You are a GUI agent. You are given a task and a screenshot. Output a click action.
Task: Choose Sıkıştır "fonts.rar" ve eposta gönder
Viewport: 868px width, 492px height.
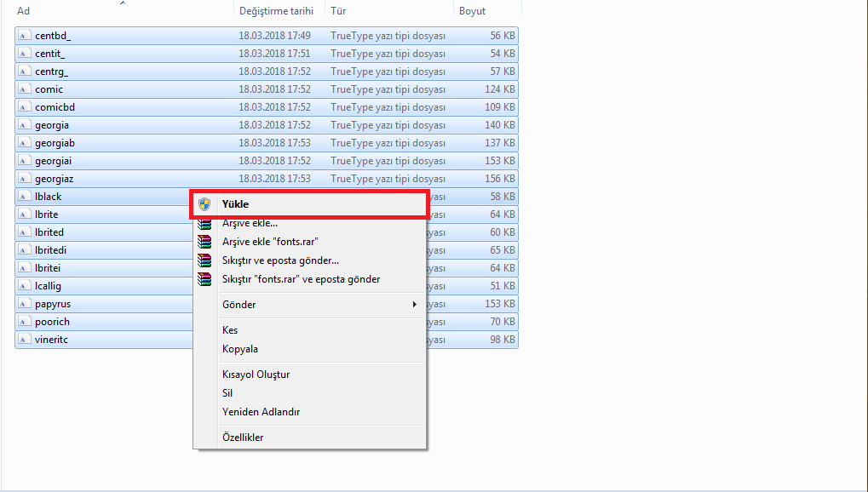click(x=309, y=279)
